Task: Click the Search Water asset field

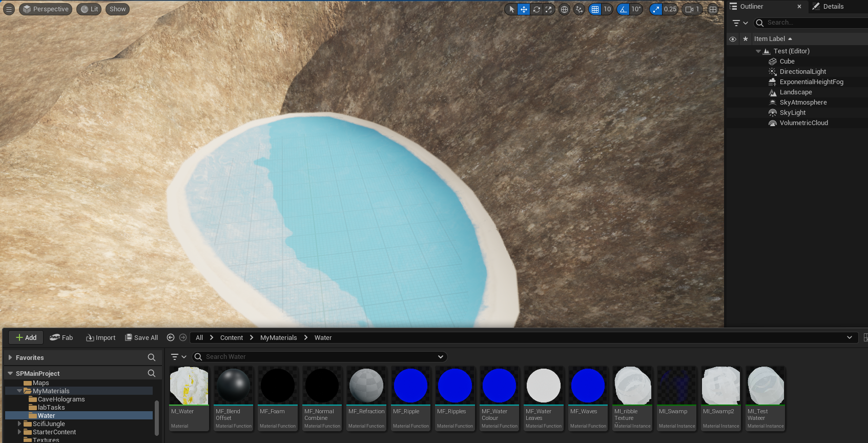Action: point(320,357)
